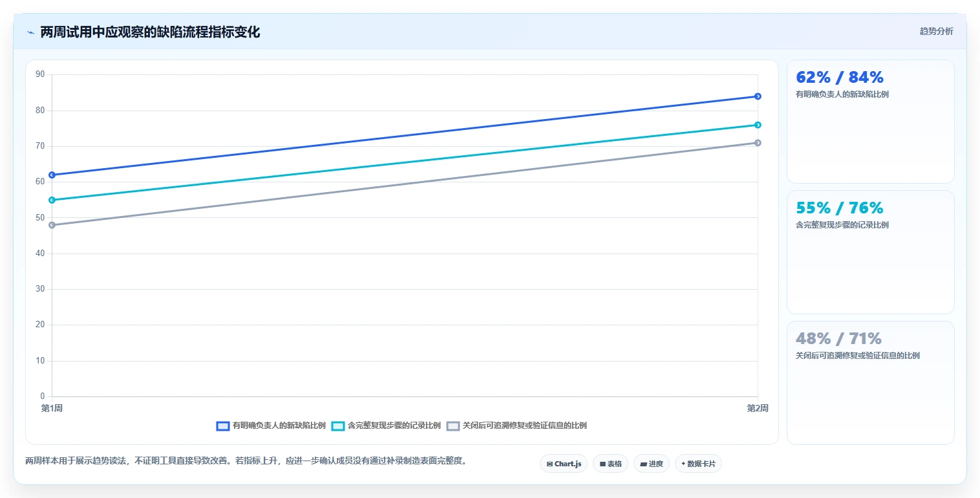This screenshot has width=980, height=498.
Task: Click the 50 y-axis tick label
Action: click(x=40, y=217)
